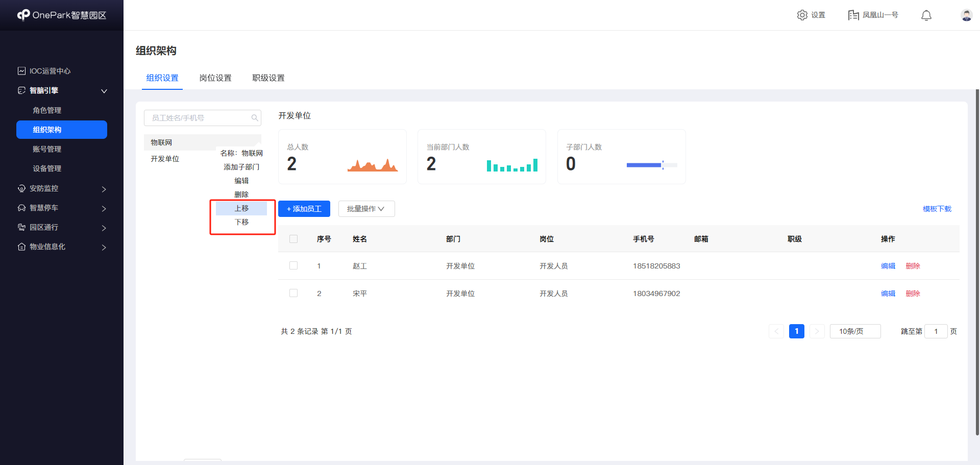Click the 模板下载 link
This screenshot has height=465, width=980.
click(937, 208)
